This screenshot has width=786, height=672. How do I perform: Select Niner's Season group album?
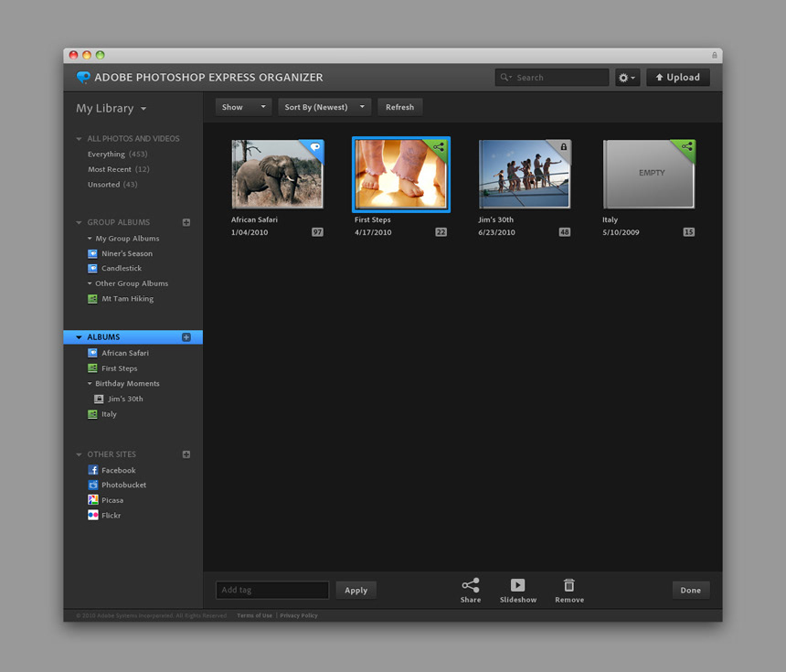(121, 254)
